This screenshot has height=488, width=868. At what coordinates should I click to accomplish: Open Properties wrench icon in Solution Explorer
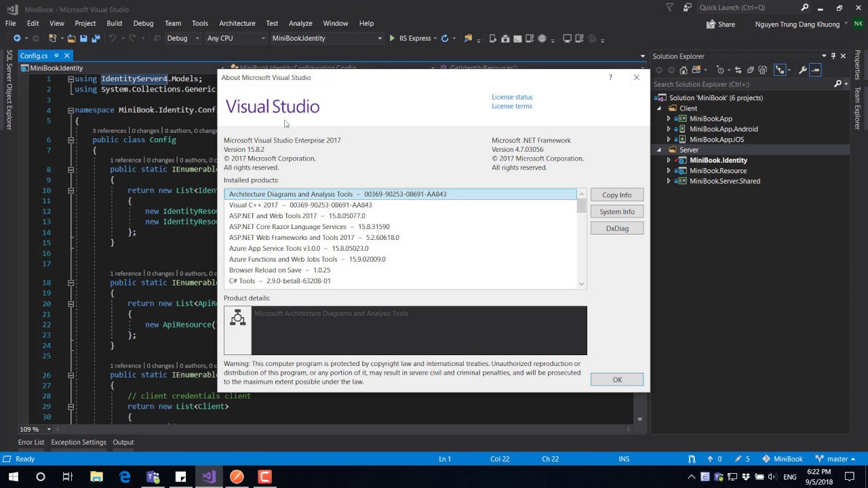[x=803, y=70]
